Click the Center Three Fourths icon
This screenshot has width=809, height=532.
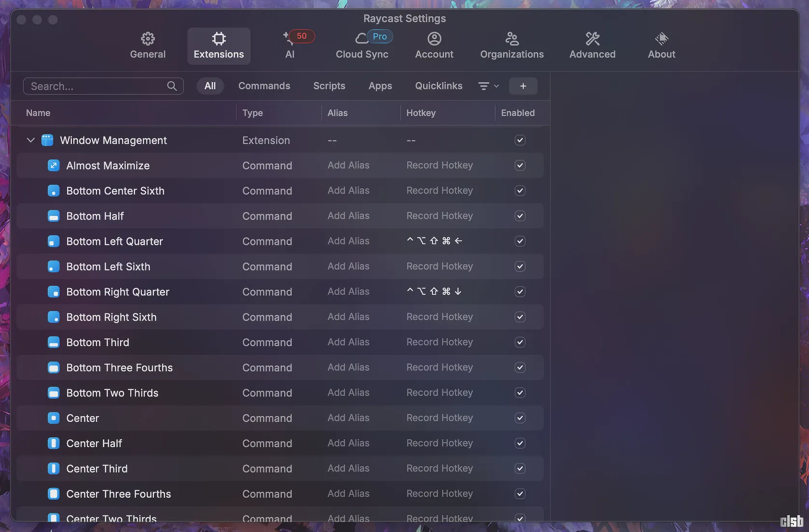click(54, 494)
